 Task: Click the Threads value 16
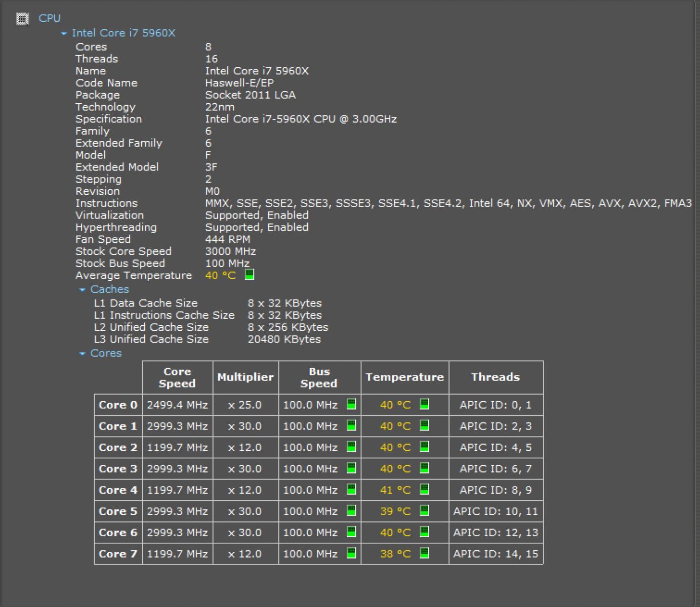tap(211, 59)
